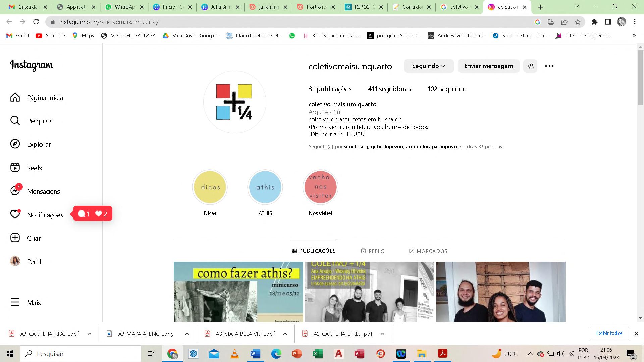The width and height of the screenshot is (644, 362).
Task: Open Reels from the sidebar
Action: coord(15,168)
